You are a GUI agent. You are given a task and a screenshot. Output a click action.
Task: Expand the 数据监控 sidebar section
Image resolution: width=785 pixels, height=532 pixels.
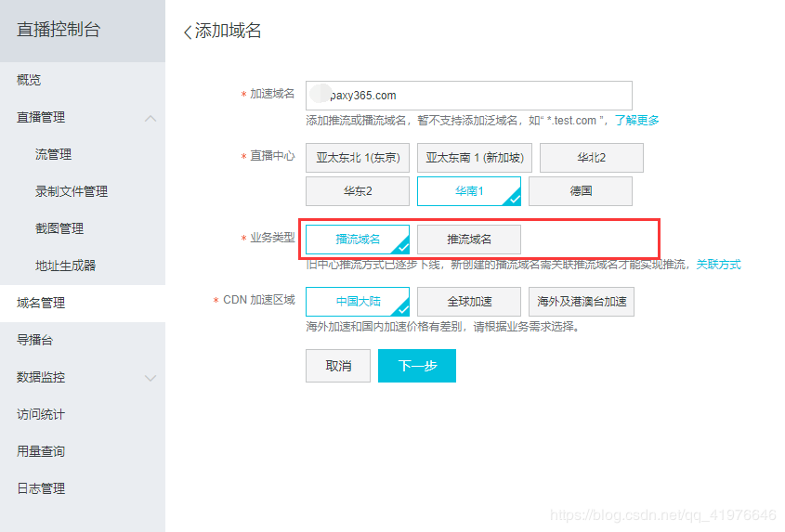point(150,378)
